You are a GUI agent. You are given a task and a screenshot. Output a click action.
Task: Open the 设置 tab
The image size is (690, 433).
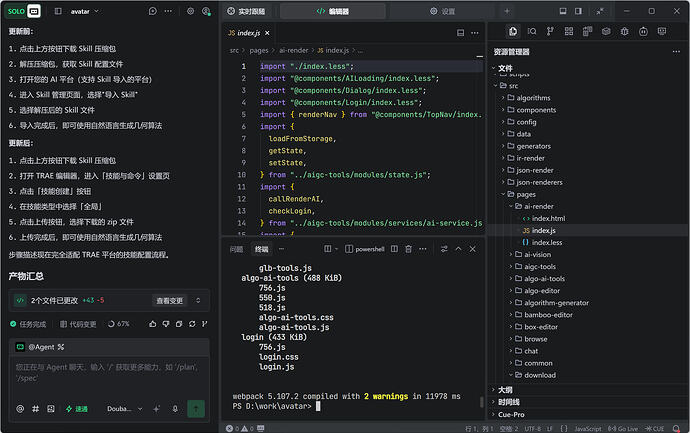[x=442, y=11]
